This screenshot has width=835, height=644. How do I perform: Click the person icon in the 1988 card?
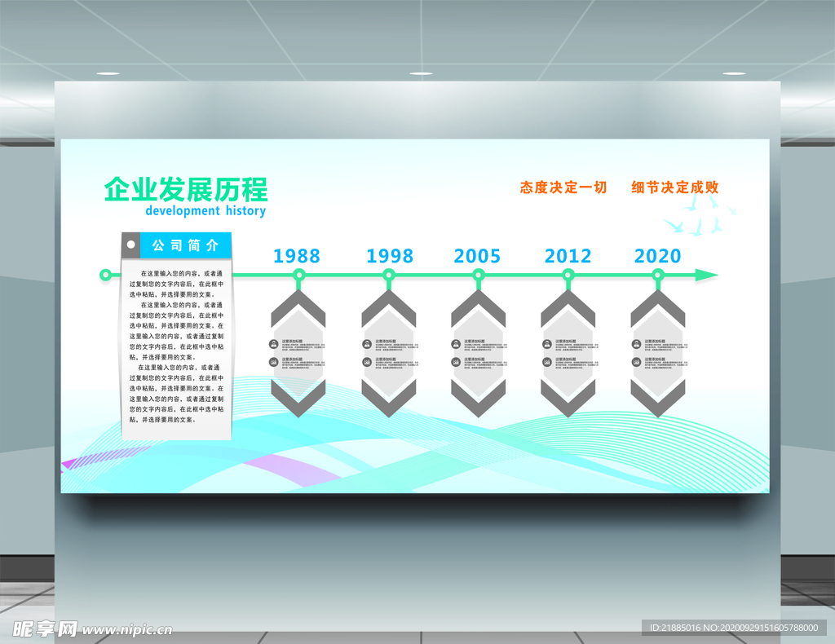click(x=274, y=344)
